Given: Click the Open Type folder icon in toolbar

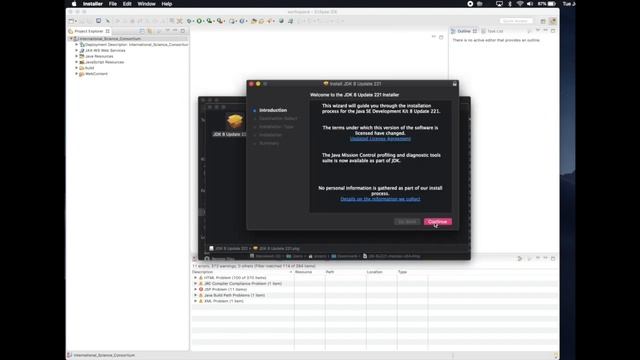Looking at the screenshot, I should [x=253, y=21].
